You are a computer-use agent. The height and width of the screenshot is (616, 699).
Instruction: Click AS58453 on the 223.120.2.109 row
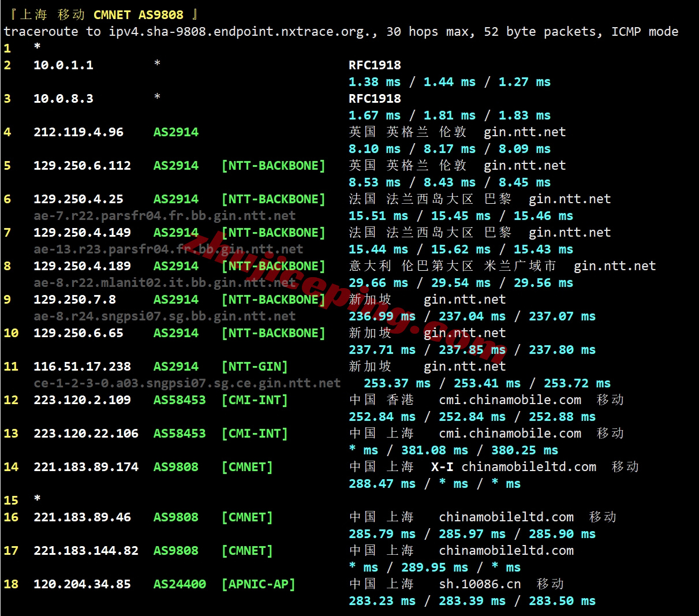pos(180,400)
